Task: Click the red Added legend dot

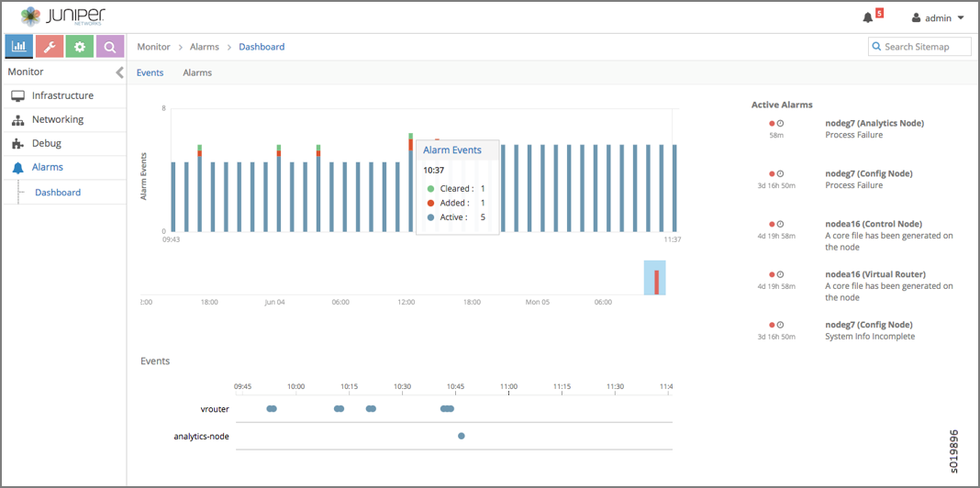Action: (430, 203)
